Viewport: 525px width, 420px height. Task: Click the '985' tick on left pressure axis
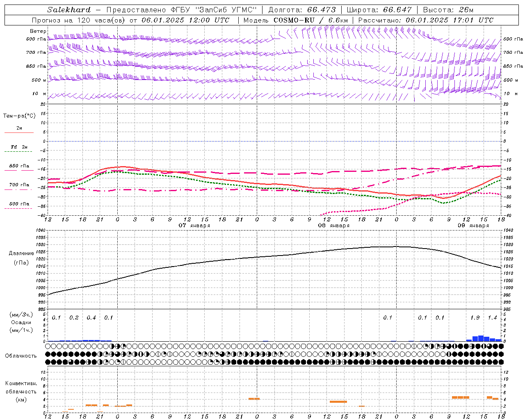tap(41, 309)
